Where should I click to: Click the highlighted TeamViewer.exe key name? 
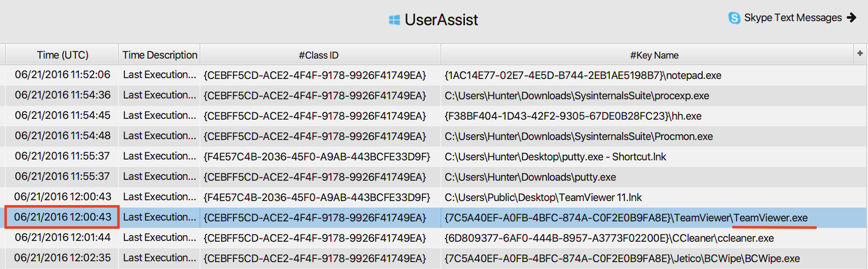click(x=770, y=218)
